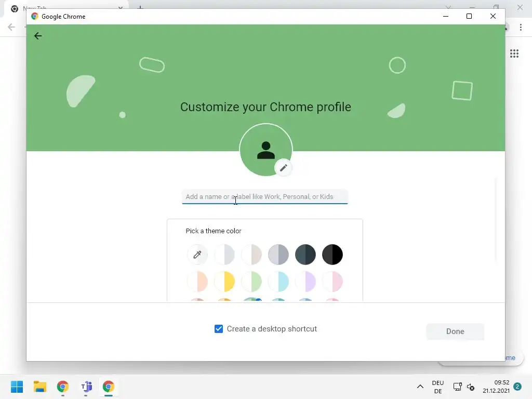This screenshot has height=399, width=532.
Task: Open Microsoft Teams from the taskbar
Action: (86, 387)
